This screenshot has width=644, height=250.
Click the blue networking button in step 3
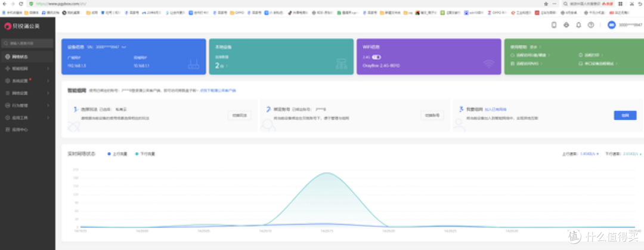tap(625, 116)
